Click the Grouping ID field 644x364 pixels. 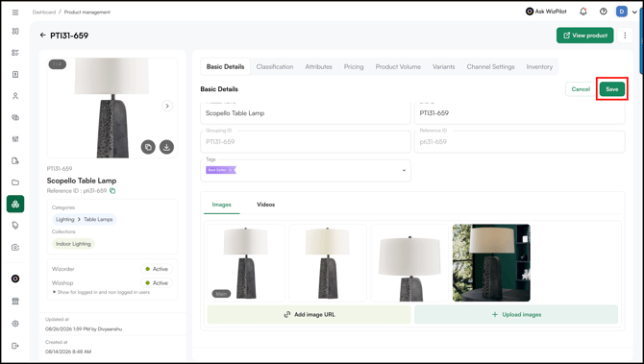click(x=305, y=141)
